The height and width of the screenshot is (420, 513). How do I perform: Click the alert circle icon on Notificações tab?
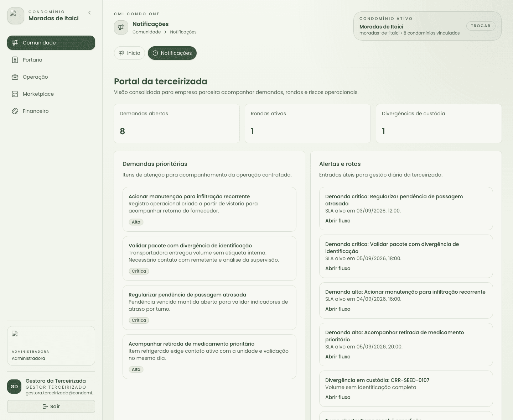[x=155, y=53]
